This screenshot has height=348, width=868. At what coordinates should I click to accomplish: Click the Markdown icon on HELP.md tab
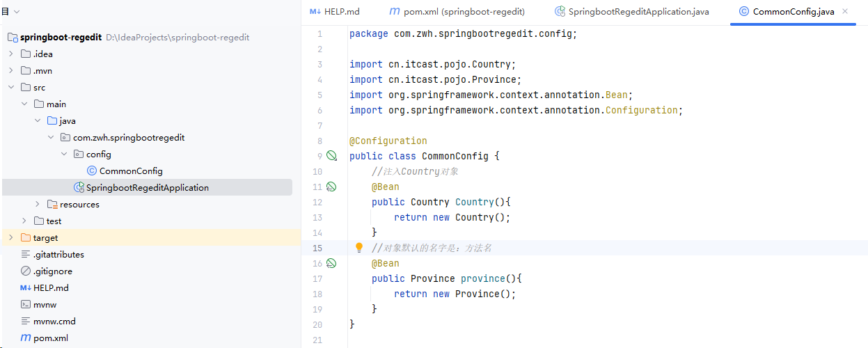pos(315,12)
